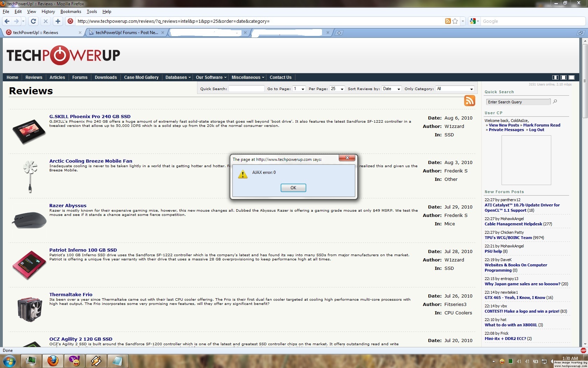Click the Quick Search field in Reviews toolbar

246,89
